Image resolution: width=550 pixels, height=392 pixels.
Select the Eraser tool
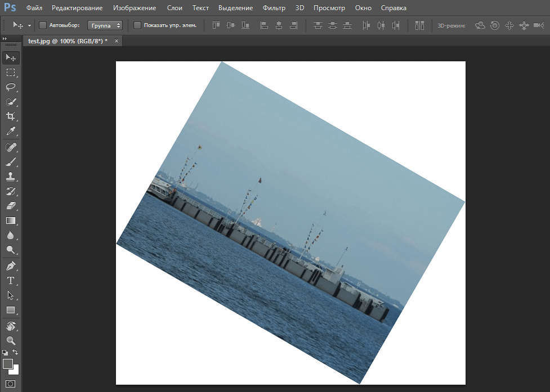coord(11,206)
